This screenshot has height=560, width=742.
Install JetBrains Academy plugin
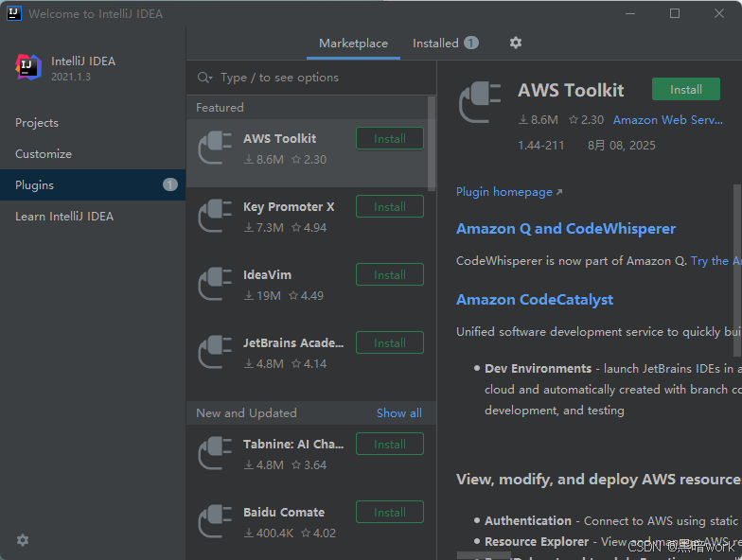click(x=390, y=342)
